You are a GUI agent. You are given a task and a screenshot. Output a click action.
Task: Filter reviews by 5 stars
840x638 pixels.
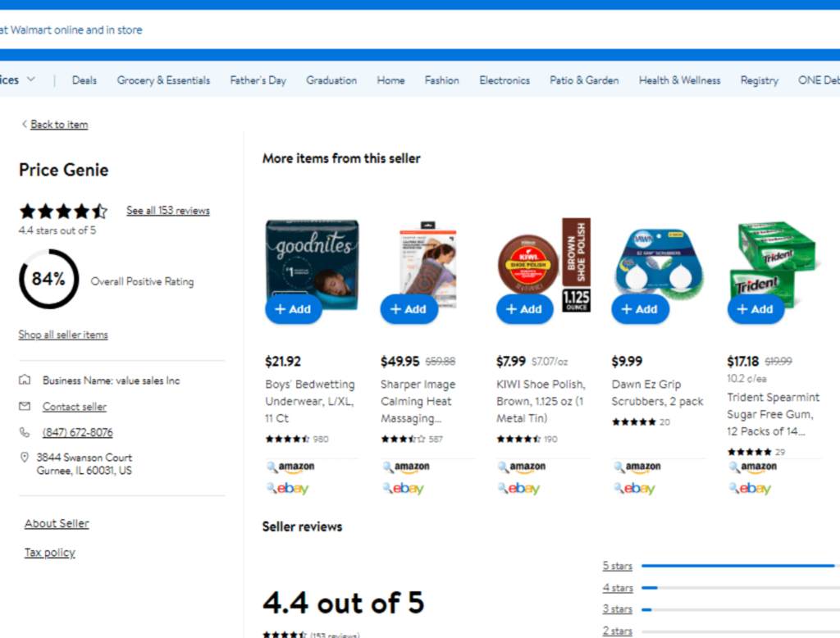pyautogui.click(x=618, y=566)
